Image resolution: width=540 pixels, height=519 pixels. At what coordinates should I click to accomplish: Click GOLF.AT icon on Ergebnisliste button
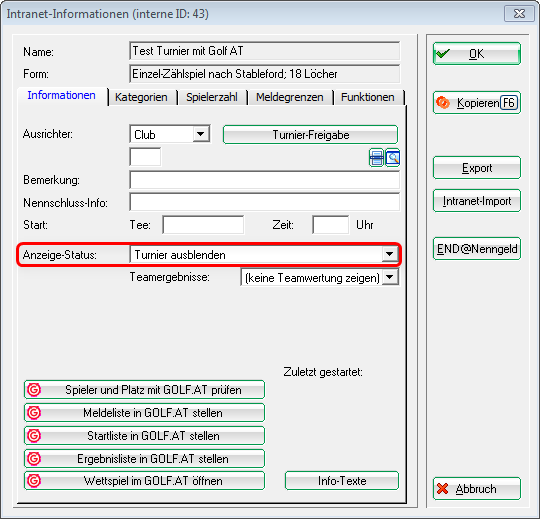[34, 458]
